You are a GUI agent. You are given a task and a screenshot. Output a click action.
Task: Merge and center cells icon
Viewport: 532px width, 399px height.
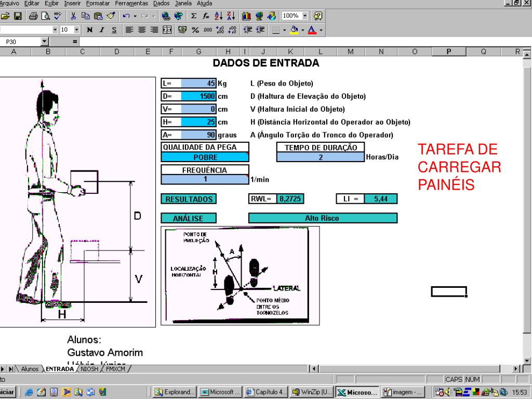pos(168,30)
